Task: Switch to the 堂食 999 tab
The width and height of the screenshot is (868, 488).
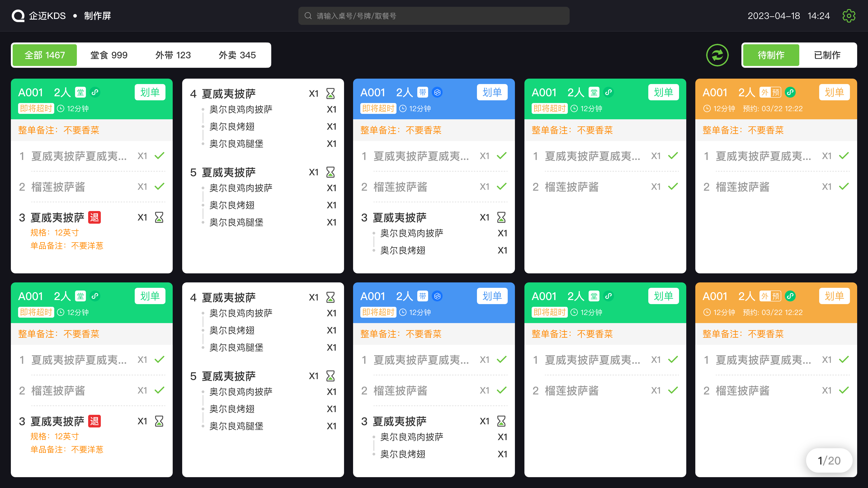Action: tap(109, 55)
